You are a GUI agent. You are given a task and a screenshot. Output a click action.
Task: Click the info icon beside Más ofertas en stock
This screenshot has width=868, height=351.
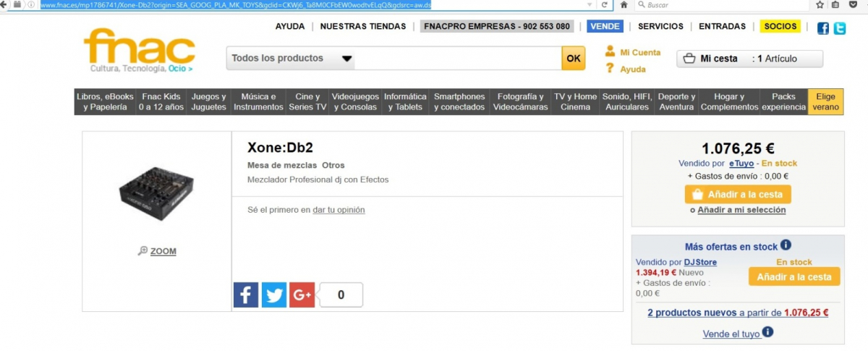pyautogui.click(x=786, y=245)
